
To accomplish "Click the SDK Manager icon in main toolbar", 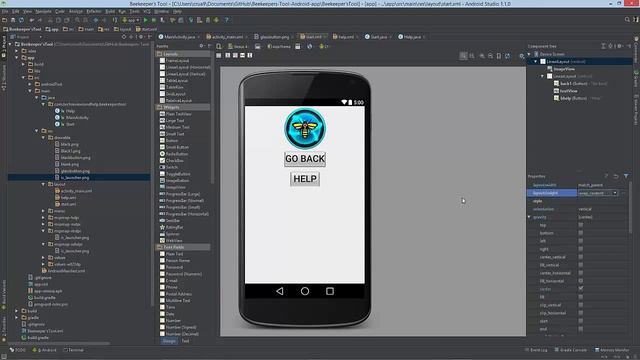I will pyautogui.click(x=208, y=20).
